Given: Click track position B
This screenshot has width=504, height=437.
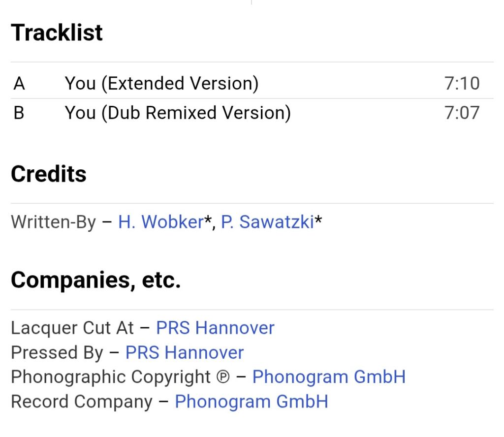Looking at the screenshot, I should [19, 113].
